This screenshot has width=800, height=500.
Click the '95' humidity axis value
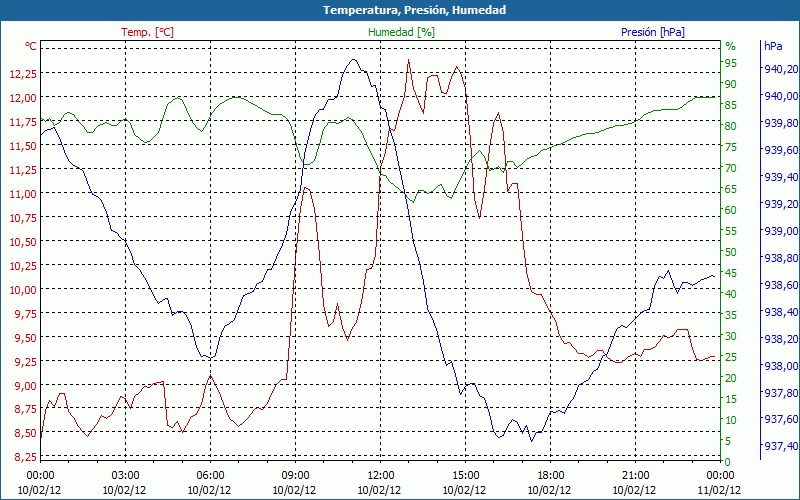(731, 63)
